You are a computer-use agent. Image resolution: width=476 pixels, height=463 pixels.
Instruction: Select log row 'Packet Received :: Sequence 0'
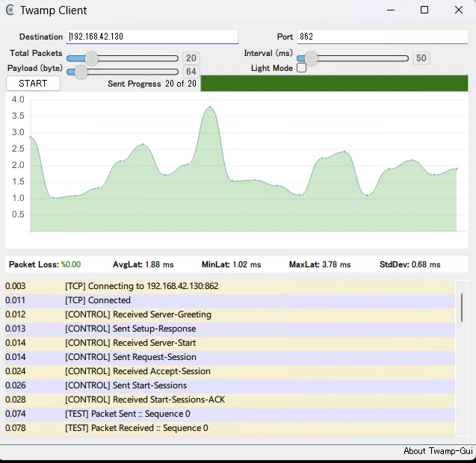tap(230, 428)
